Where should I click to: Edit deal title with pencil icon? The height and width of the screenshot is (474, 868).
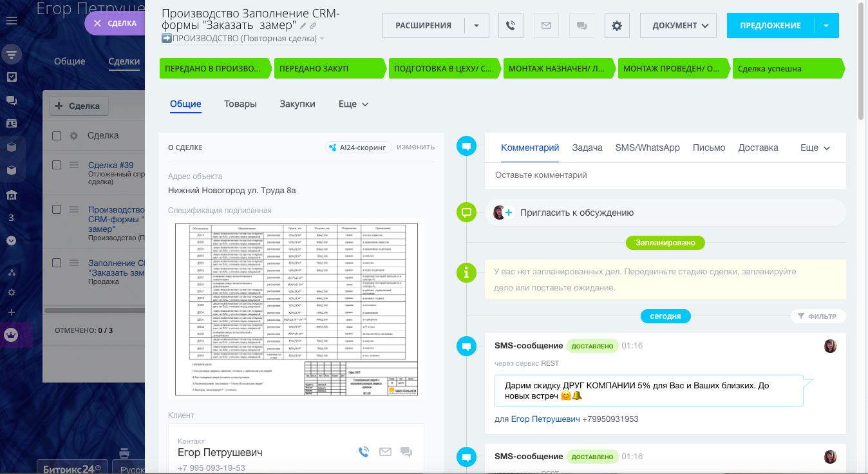304,26
